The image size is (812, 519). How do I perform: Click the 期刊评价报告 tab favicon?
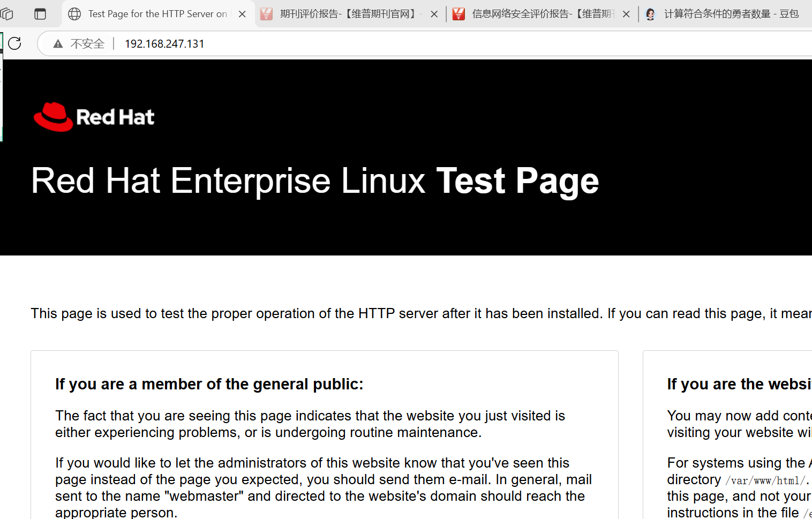[266, 14]
